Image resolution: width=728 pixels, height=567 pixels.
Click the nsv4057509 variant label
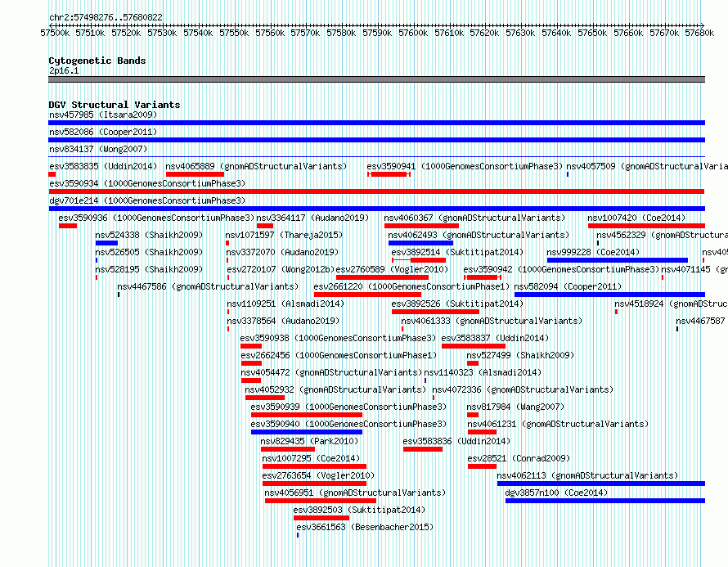(x=647, y=166)
